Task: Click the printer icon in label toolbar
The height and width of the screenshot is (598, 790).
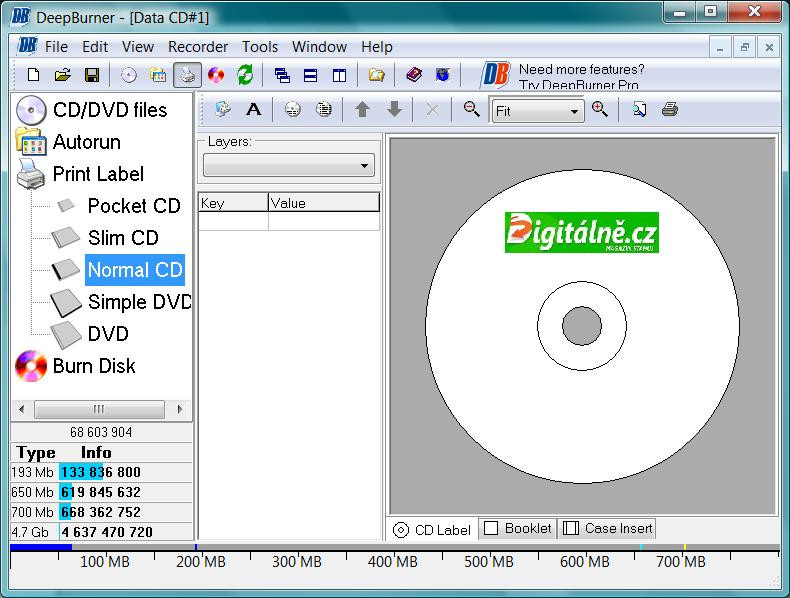Action: (x=670, y=110)
